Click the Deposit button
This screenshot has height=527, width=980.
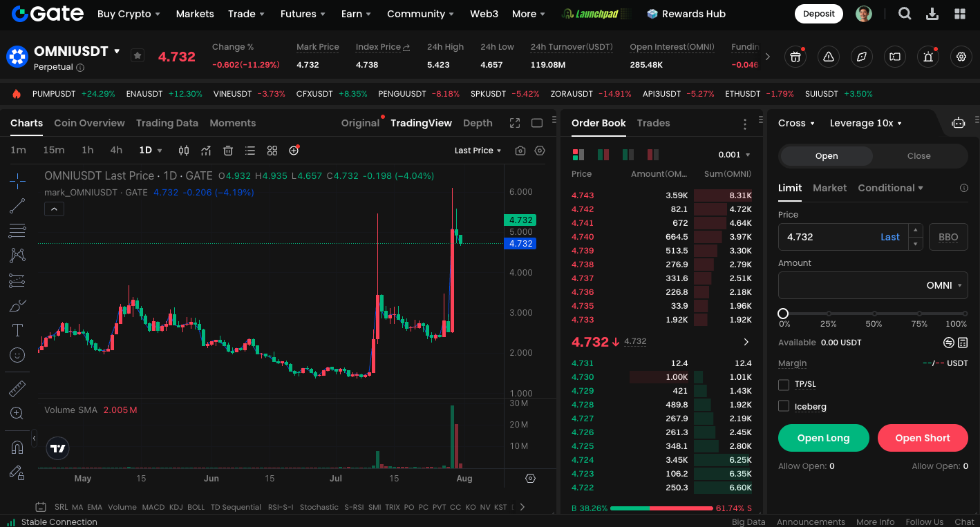pyautogui.click(x=819, y=14)
